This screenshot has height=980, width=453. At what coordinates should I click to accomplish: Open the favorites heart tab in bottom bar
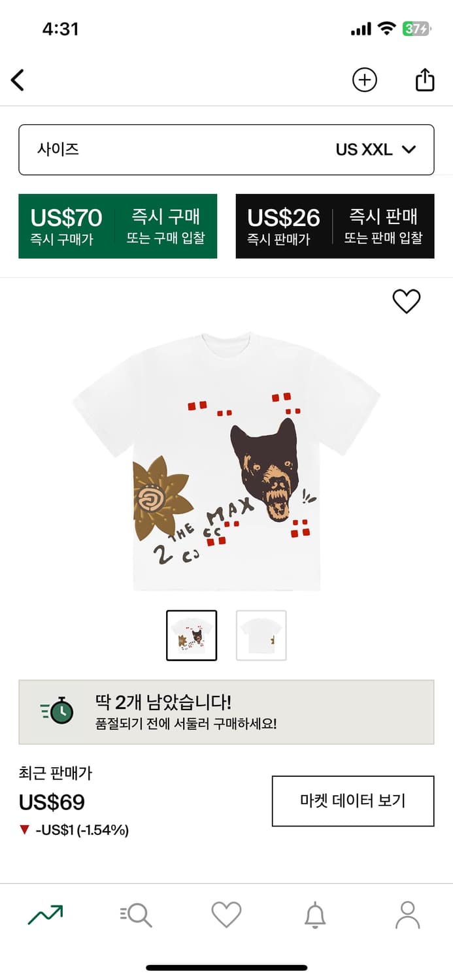pyautogui.click(x=226, y=915)
